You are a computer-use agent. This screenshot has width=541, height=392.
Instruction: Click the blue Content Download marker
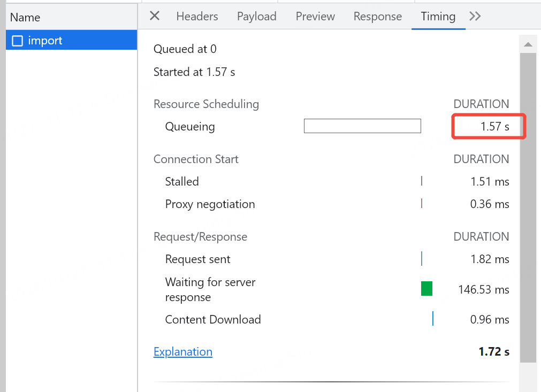click(432, 319)
